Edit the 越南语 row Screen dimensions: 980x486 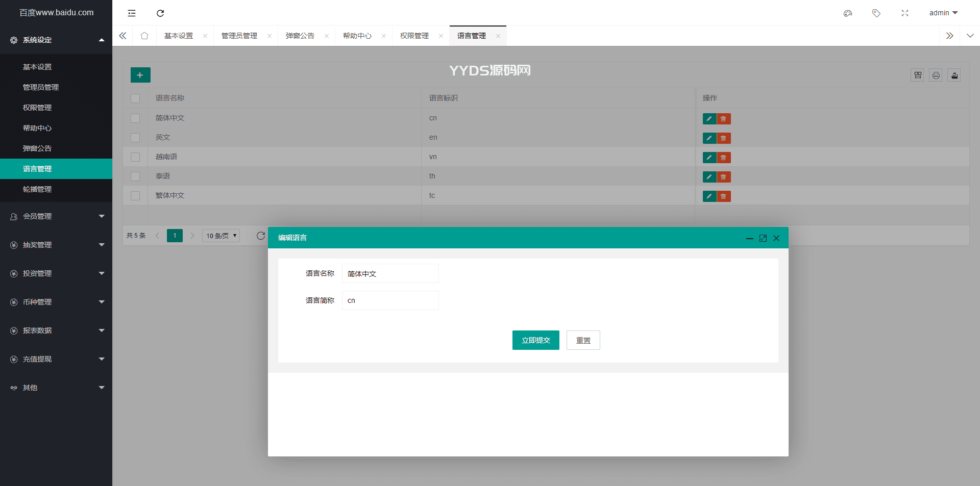[x=709, y=158]
